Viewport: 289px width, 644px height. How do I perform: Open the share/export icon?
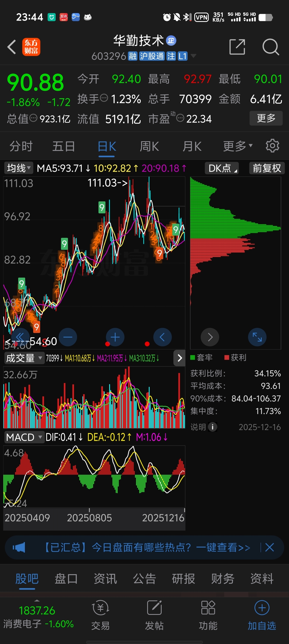(237, 47)
